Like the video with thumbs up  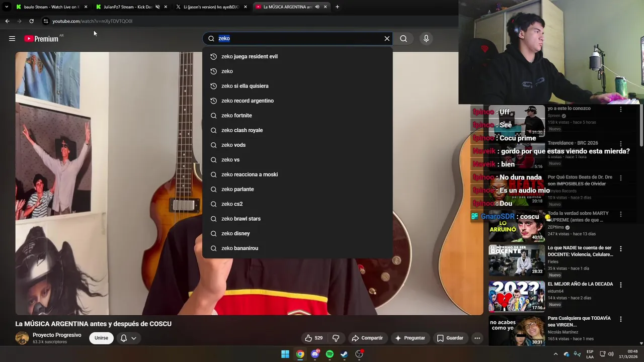314,338
